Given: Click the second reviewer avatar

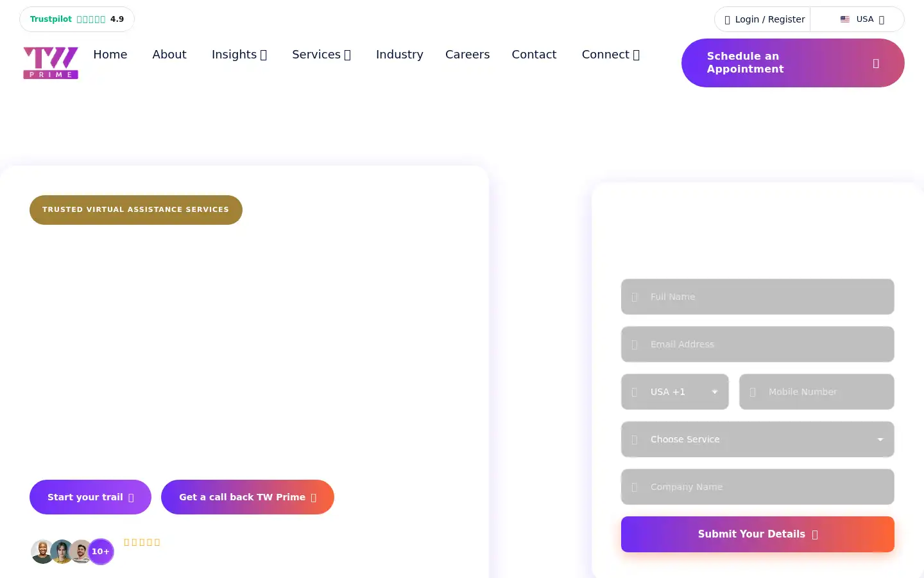Looking at the screenshot, I should 62,552.
